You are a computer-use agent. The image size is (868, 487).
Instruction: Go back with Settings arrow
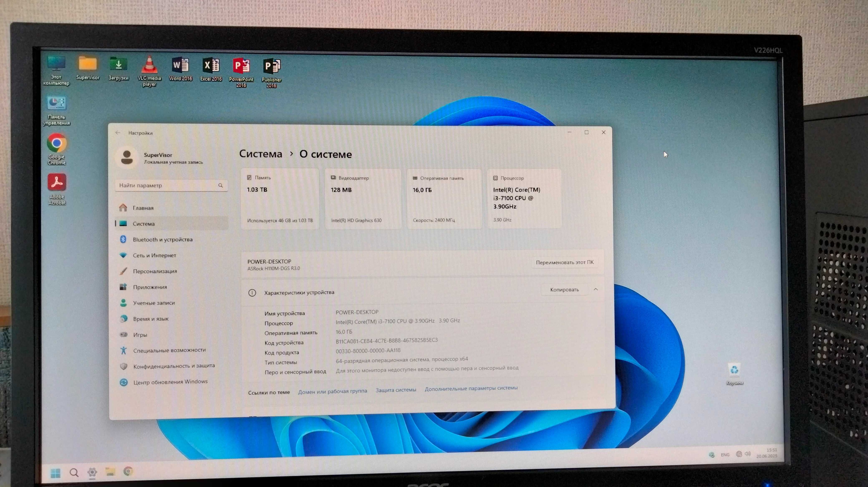118,133
